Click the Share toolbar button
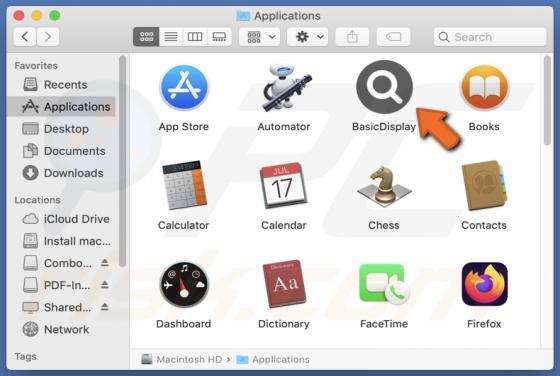 [352, 37]
